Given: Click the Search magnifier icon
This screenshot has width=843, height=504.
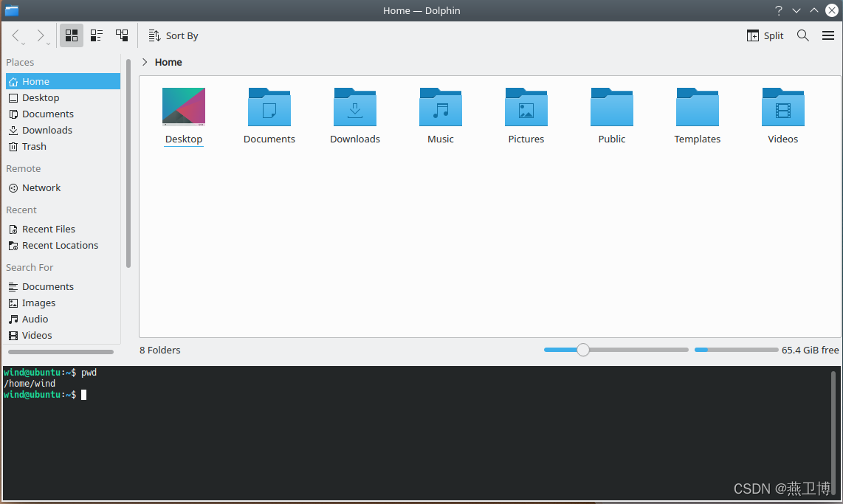Looking at the screenshot, I should coord(802,35).
